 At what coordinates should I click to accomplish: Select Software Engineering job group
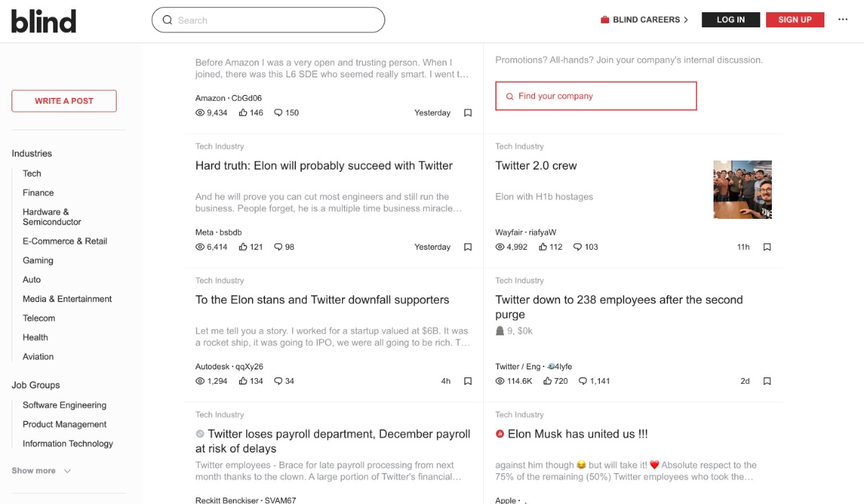point(64,405)
